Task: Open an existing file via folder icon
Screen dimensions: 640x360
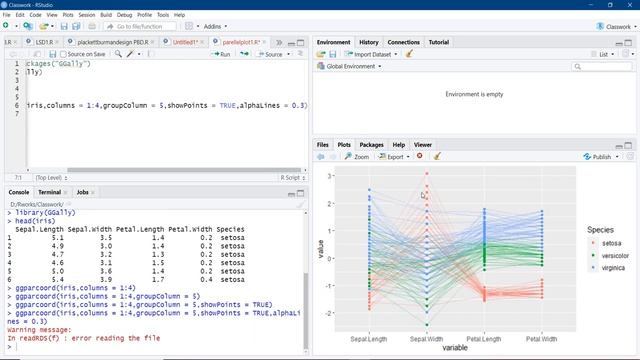Action: click(44, 26)
